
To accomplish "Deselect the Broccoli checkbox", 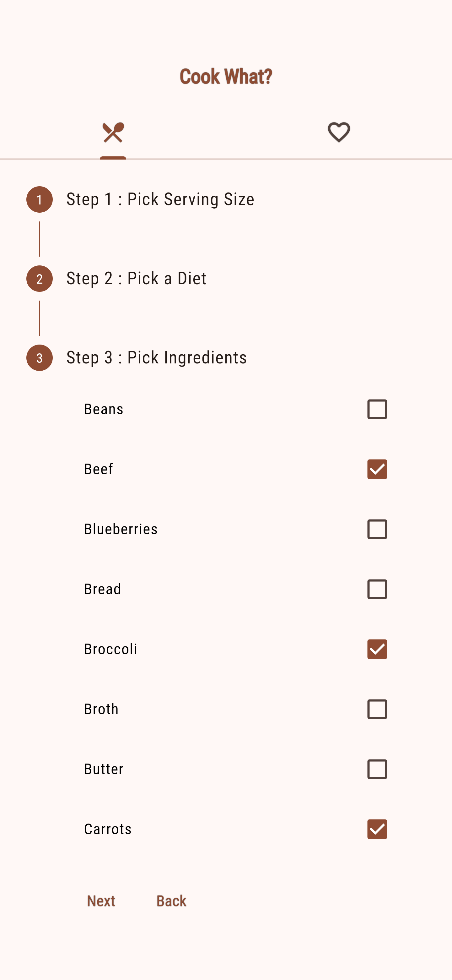I will [x=377, y=649].
